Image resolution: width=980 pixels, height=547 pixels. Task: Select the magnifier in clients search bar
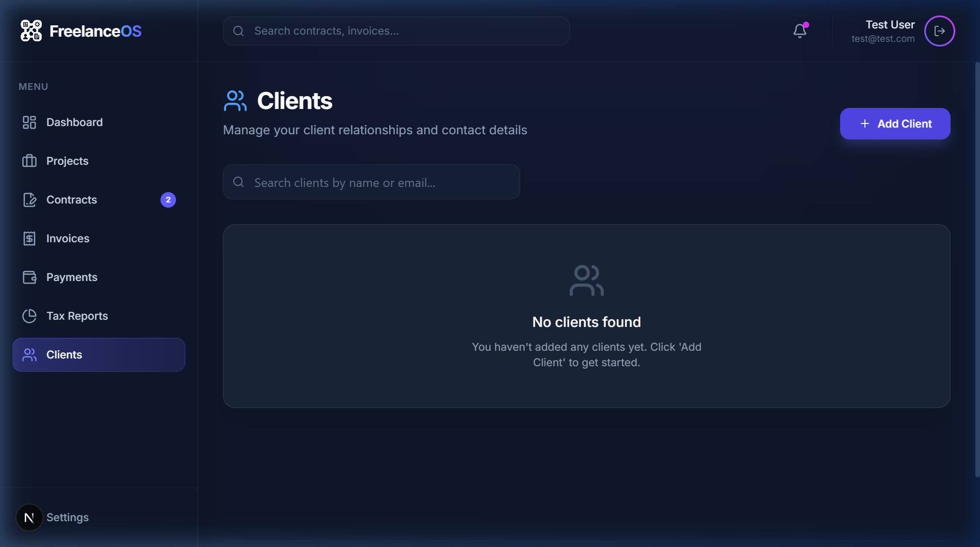click(x=238, y=182)
